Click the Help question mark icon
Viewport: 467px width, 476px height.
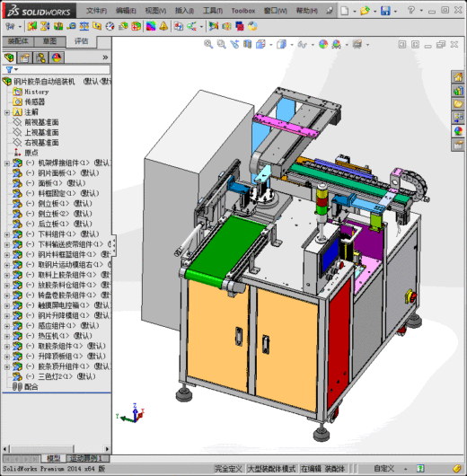tap(410, 10)
